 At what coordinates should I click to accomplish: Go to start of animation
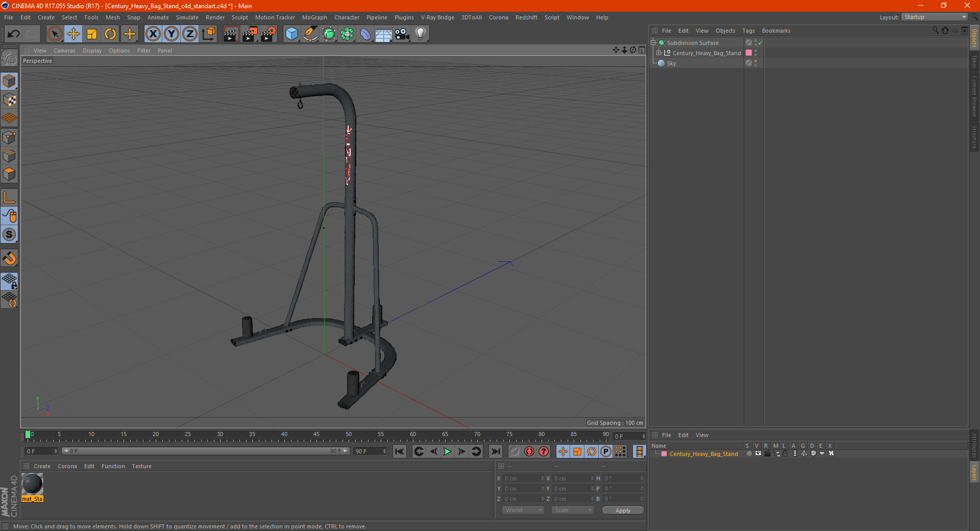click(400, 451)
